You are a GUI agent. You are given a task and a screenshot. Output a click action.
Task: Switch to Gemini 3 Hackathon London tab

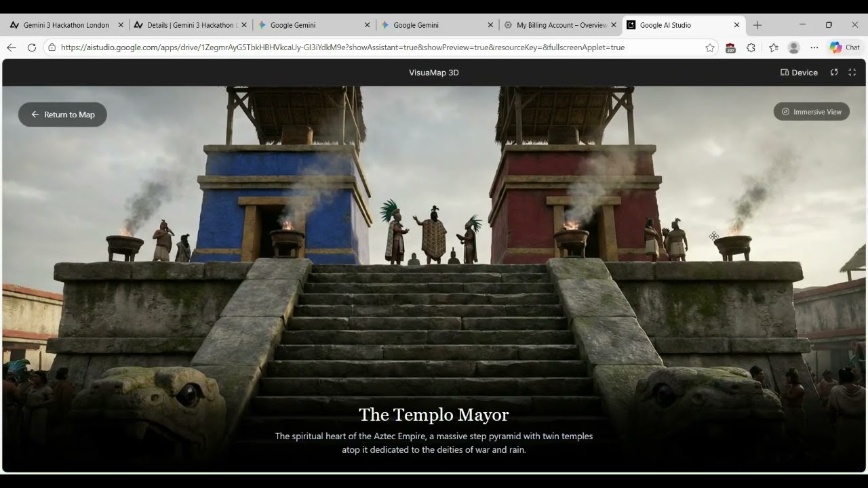pyautogui.click(x=66, y=25)
